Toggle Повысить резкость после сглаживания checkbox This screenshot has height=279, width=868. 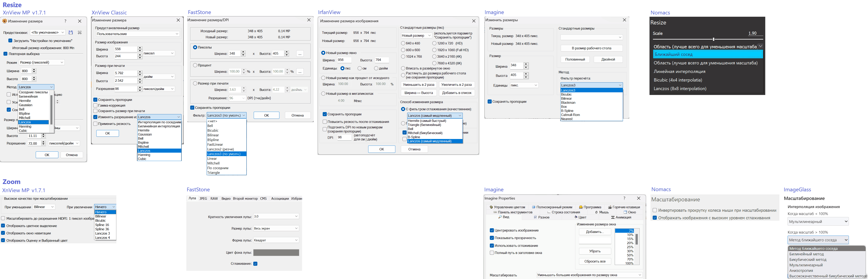(325, 121)
